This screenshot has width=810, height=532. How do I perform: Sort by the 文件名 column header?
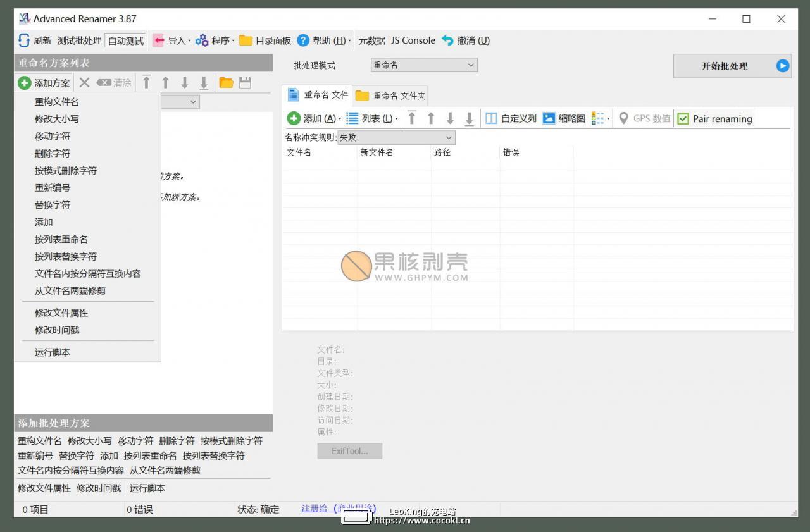(x=320, y=152)
